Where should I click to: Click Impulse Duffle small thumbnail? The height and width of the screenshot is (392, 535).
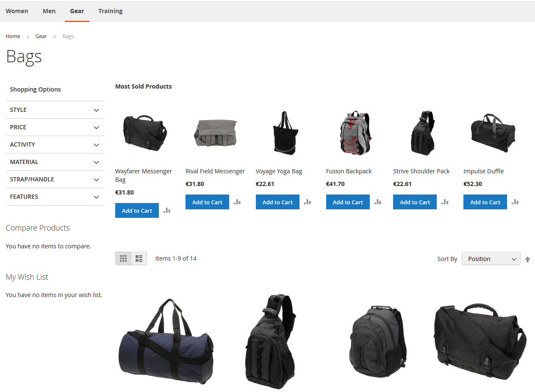(x=493, y=133)
